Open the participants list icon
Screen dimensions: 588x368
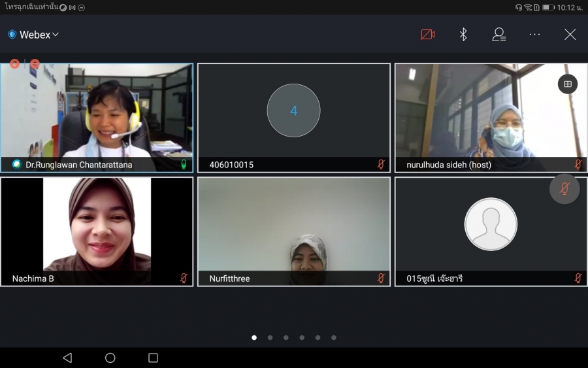pyautogui.click(x=499, y=35)
